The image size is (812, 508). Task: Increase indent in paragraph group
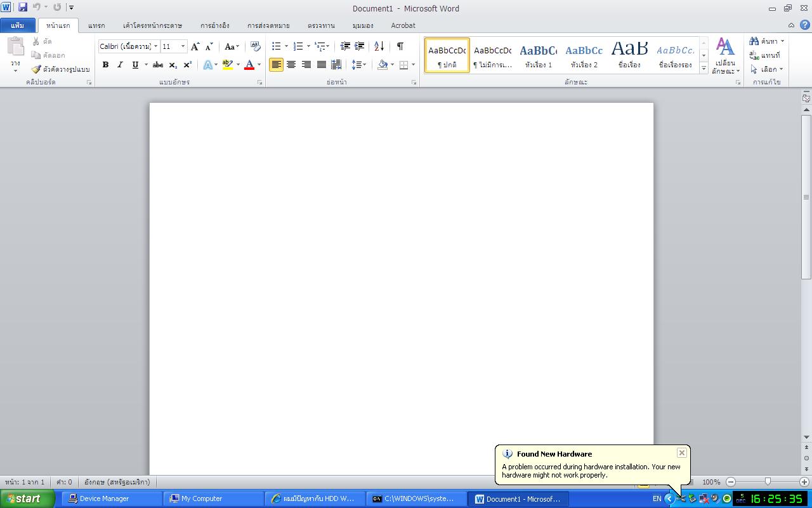coord(360,46)
